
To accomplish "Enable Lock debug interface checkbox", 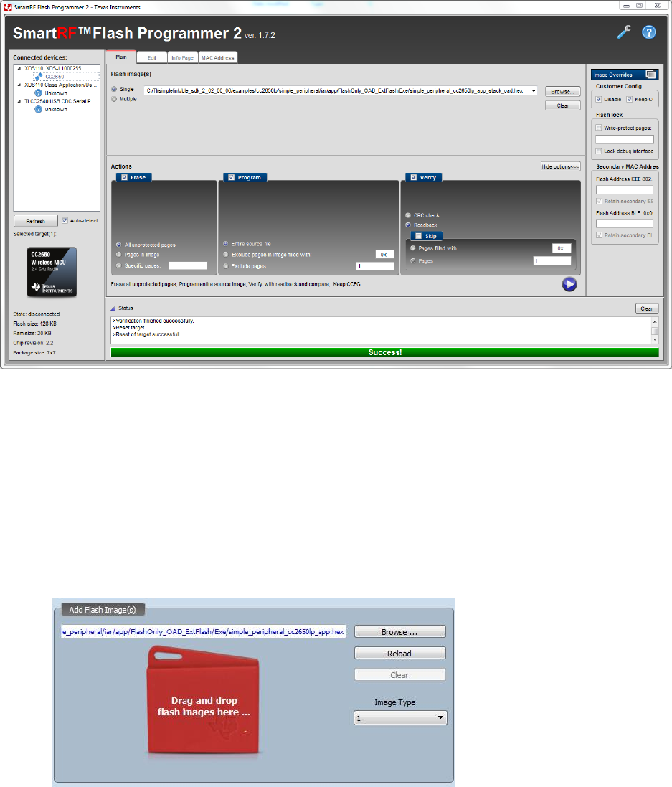I will point(599,151).
